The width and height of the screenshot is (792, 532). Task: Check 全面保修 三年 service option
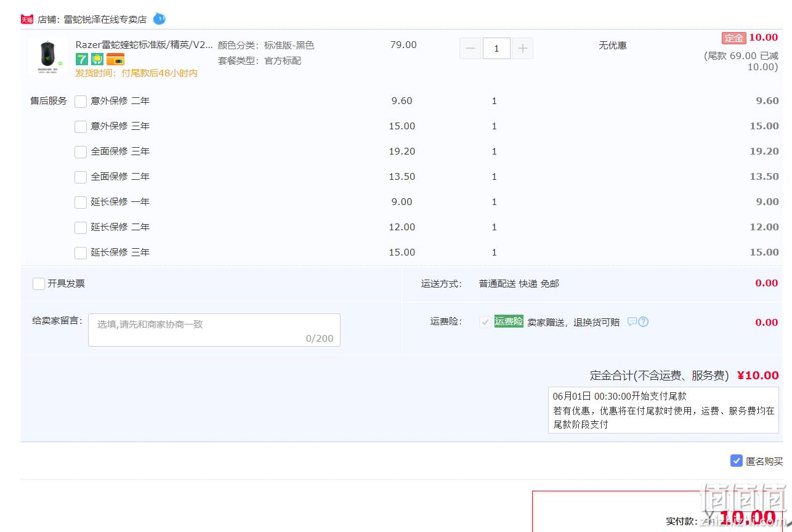pos(81,152)
